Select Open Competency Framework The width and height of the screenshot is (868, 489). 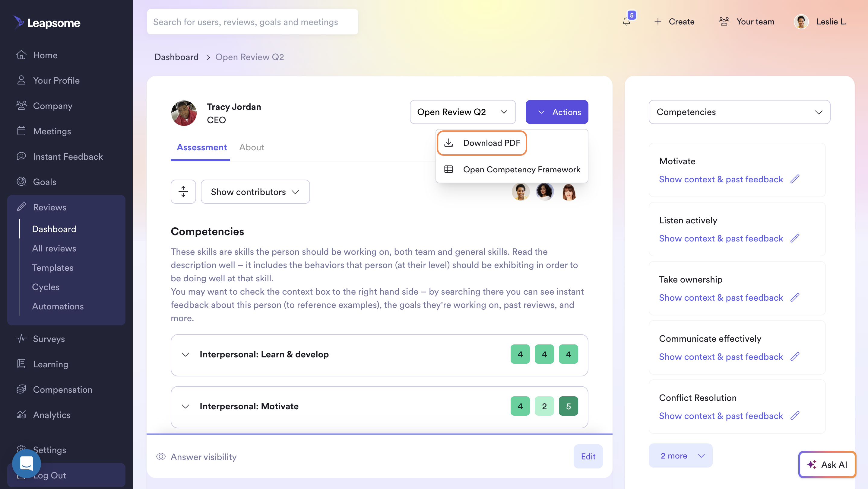pos(512,169)
